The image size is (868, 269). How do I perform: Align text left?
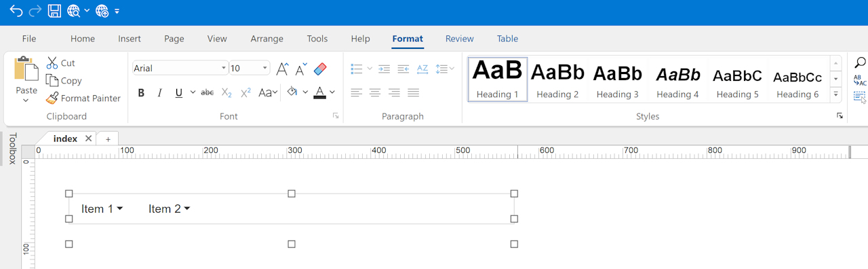click(357, 93)
